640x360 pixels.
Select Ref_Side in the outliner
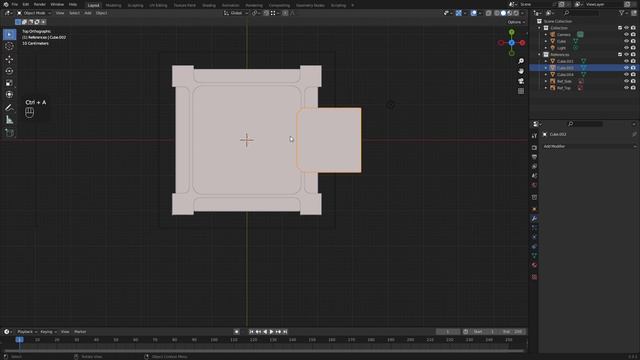[564, 81]
